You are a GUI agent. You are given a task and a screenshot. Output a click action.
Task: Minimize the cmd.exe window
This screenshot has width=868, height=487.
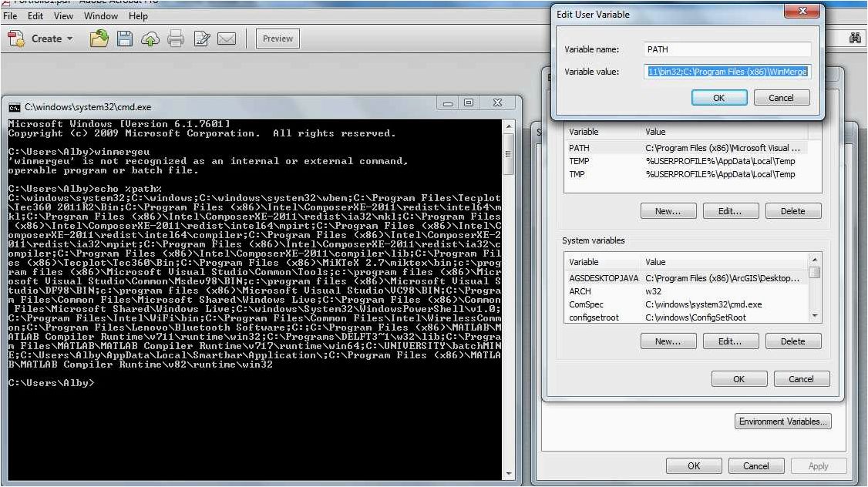coord(448,103)
